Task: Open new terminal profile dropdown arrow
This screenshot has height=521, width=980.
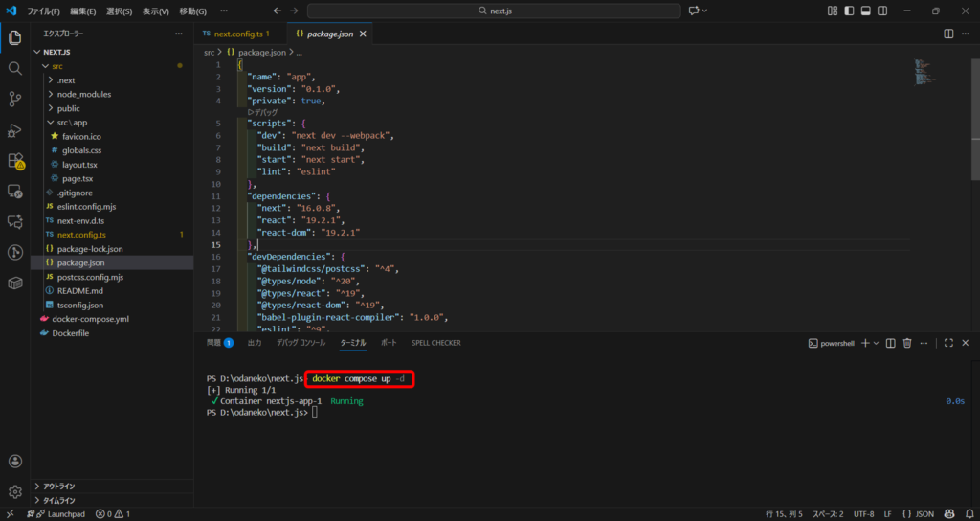Action: click(x=876, y=343)
